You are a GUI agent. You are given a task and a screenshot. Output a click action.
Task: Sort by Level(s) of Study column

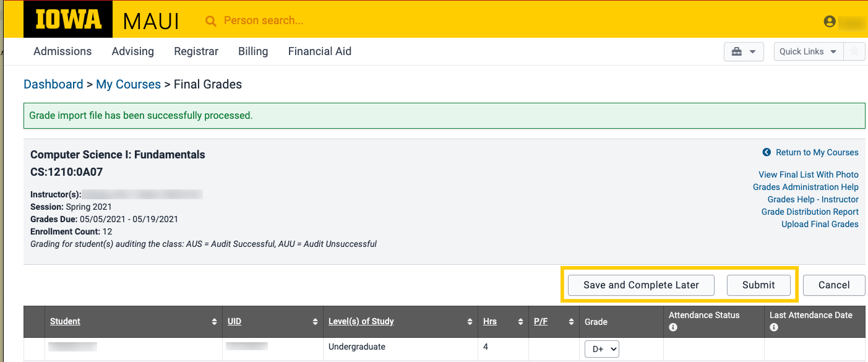pos(361,321)
